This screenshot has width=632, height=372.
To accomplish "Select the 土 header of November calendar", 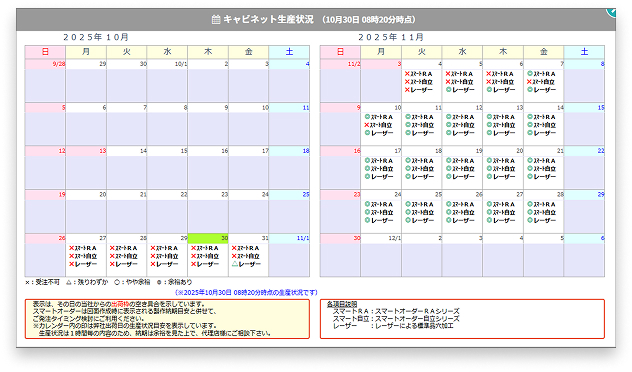I will [584, 52].
